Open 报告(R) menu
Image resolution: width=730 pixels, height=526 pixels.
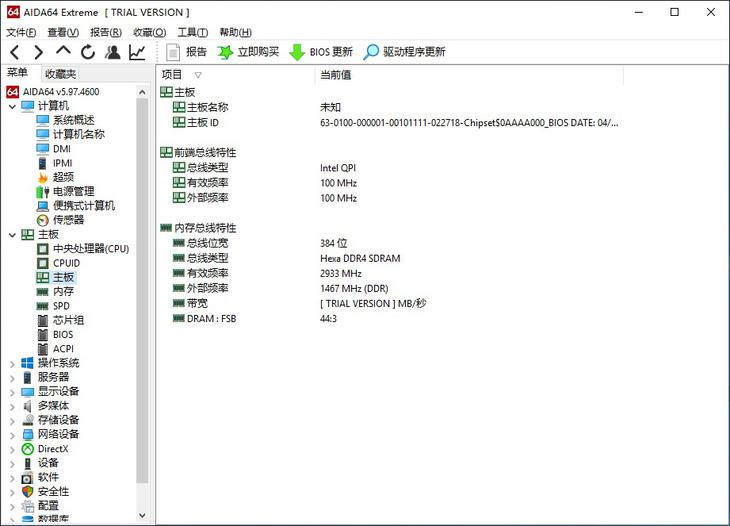[106, 32]
